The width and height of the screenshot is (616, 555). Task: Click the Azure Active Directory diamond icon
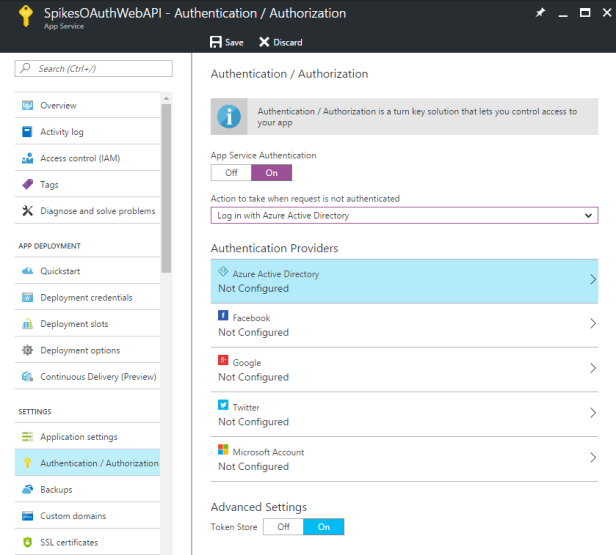tap(223, 271)
